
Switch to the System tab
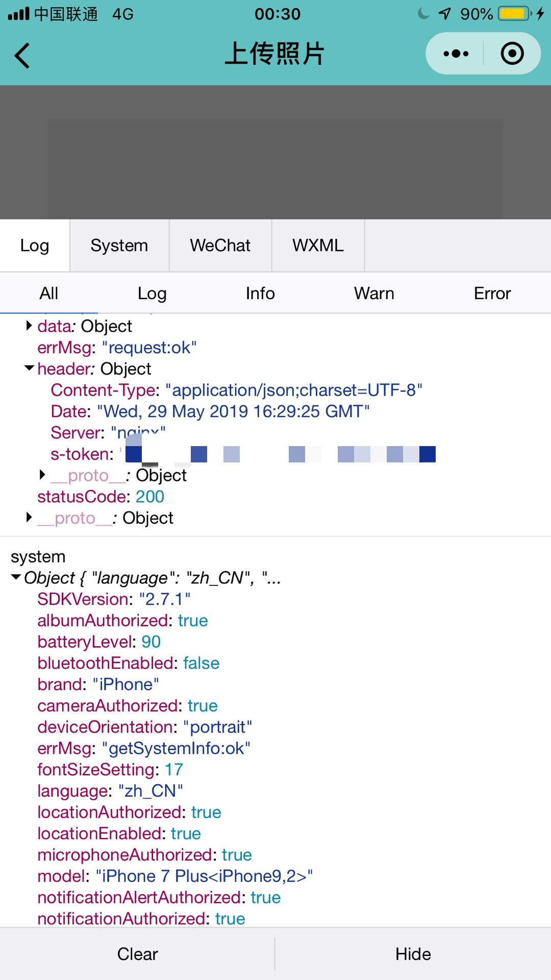[x=119, y=246]
